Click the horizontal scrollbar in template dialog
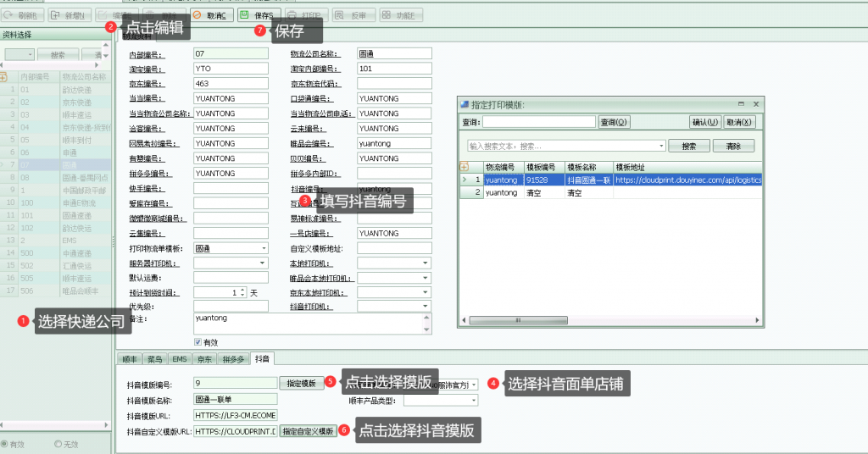The height and width of the screenshot is (454, 868). point(518,320)
